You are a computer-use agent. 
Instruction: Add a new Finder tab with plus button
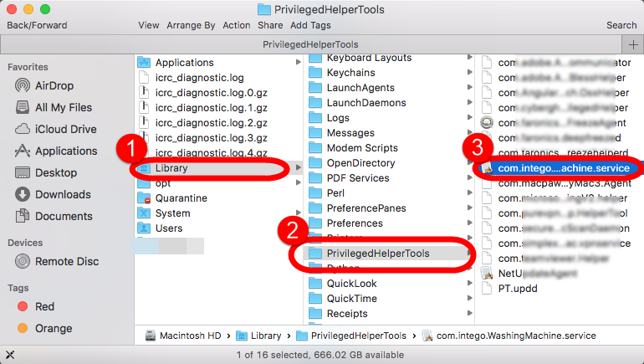[633, 44]
